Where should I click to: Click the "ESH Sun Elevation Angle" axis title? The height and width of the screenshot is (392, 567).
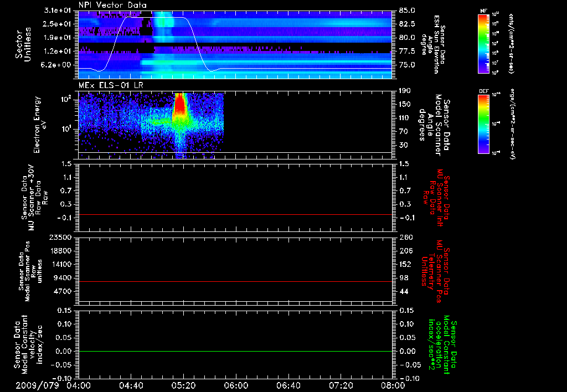click(433, 44)
